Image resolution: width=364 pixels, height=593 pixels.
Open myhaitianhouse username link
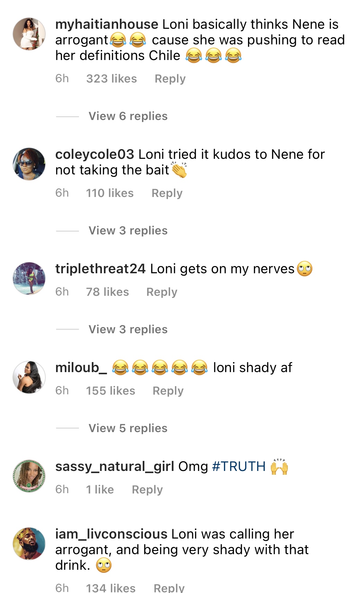(107, 24)
